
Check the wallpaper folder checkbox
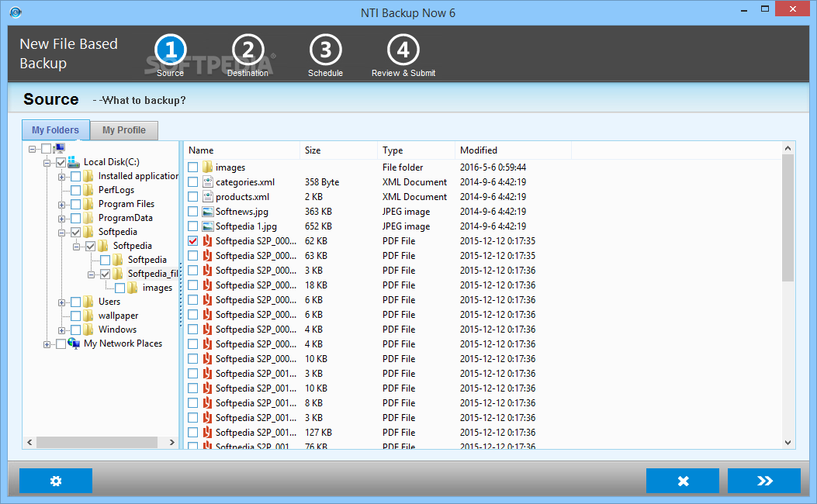[x=75, y=316]
